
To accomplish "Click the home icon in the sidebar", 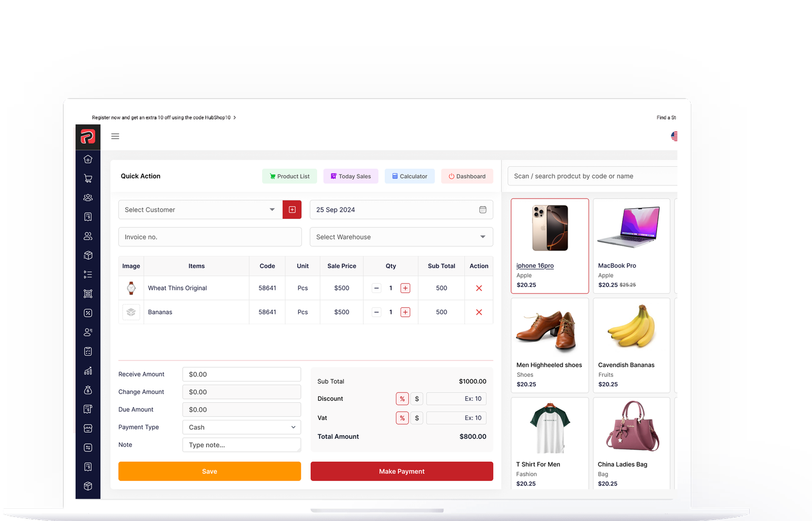I will [88, 159].
